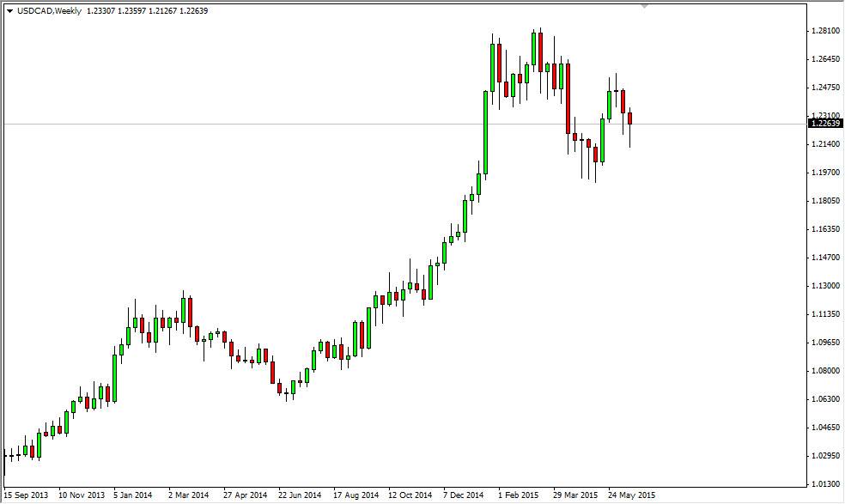Select the 15 Sep 2013 date label

tap(27, 495)
